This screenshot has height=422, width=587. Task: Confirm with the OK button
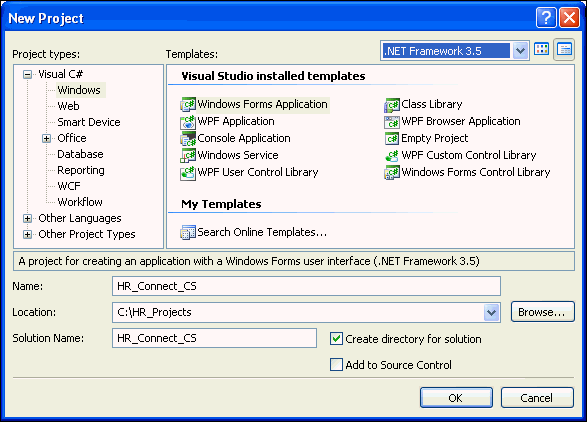click(456, 398)
